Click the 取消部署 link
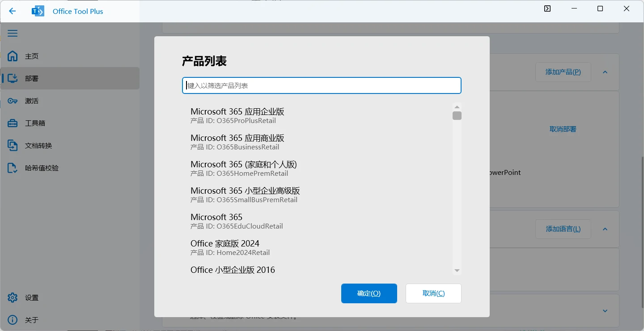Viewport: 644px width, 331px height. tap(563, 129)
